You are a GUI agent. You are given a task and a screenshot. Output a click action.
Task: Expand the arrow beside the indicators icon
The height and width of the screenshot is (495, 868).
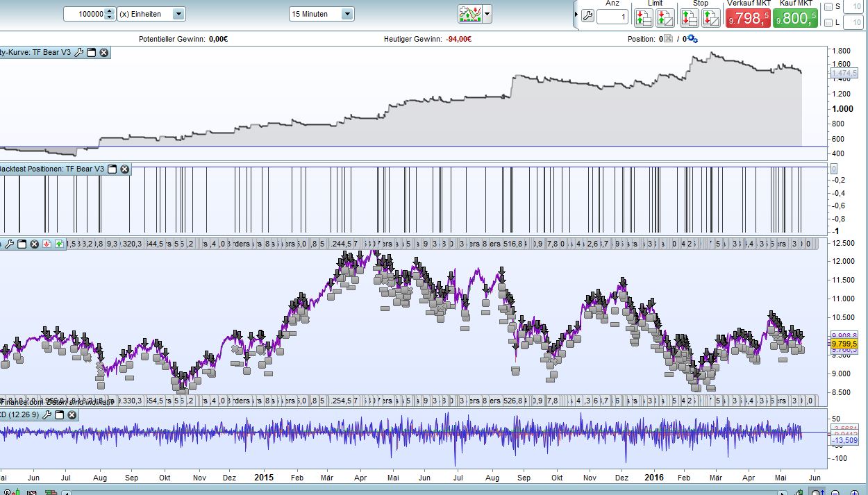(487, 14)
